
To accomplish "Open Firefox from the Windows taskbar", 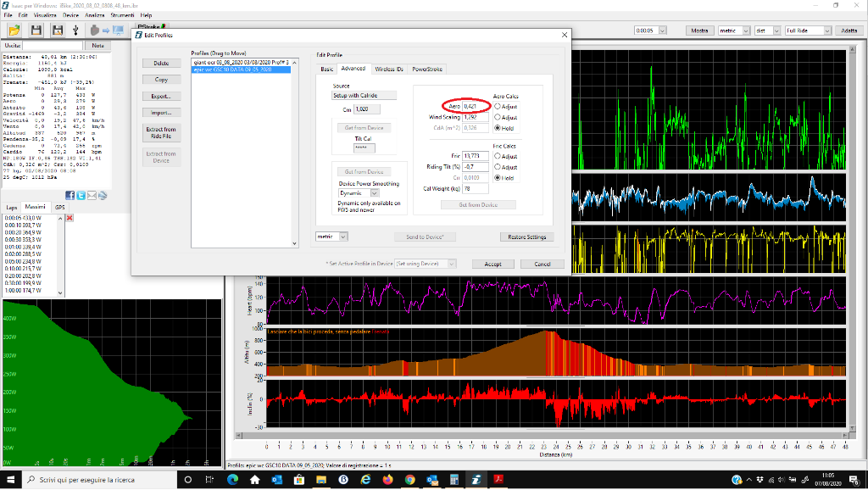I will [x=387, y=480].
